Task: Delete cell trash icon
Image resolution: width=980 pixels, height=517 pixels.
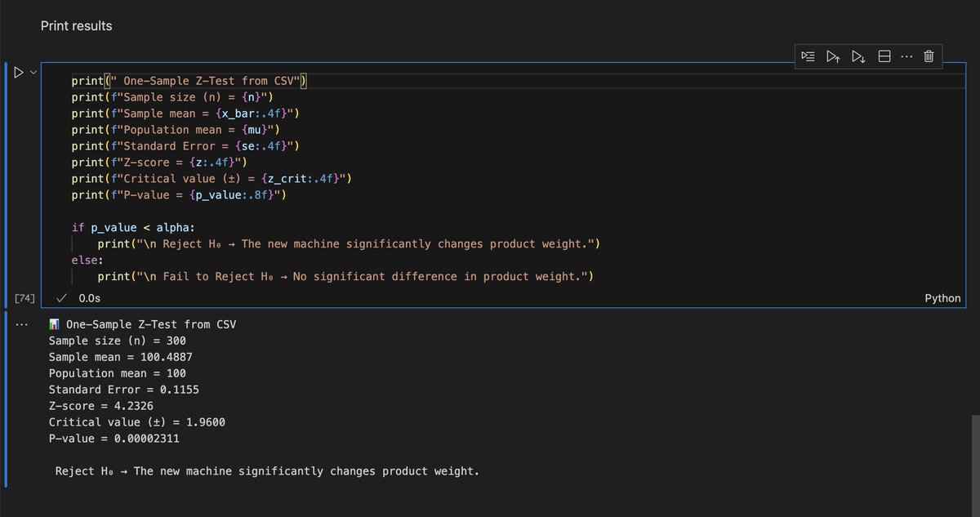Action: coord(929,56)
